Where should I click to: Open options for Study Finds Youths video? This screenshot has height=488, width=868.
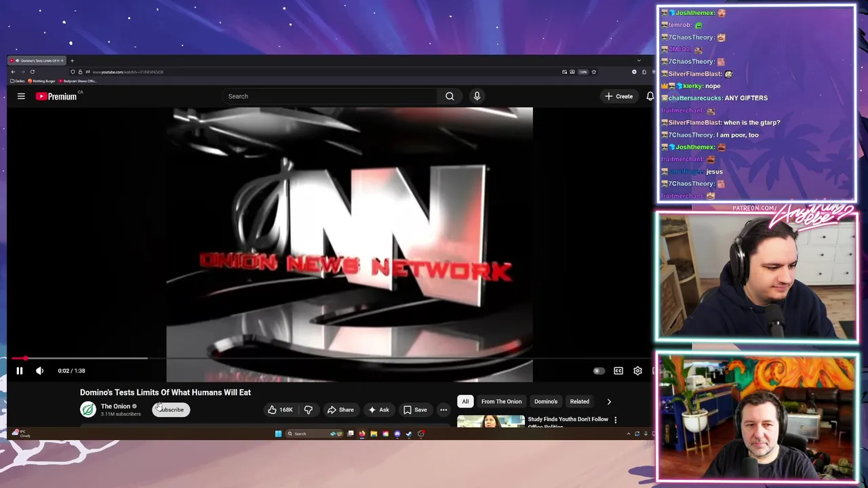[x=615, y=420]
